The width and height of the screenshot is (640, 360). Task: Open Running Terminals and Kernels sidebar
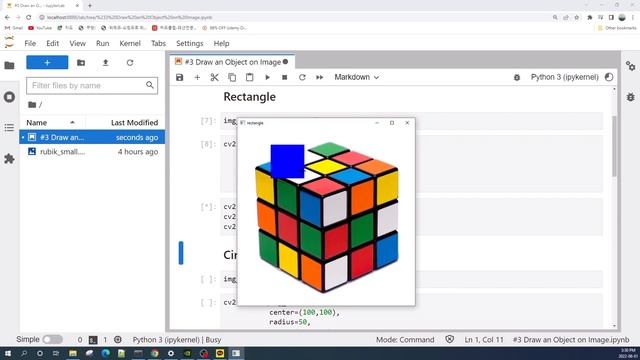tap(9, 97)
